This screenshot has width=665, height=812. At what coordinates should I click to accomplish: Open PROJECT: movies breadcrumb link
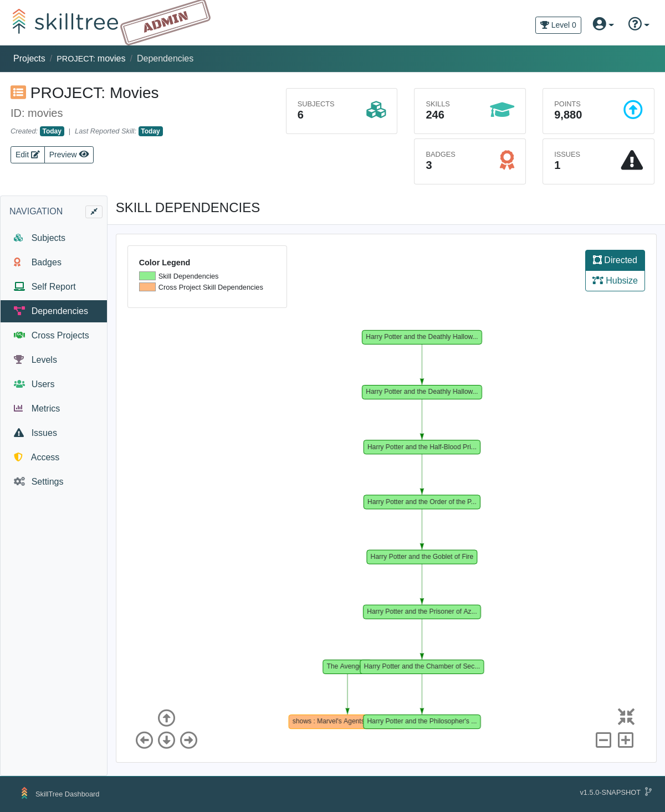[x=91, y=59]
